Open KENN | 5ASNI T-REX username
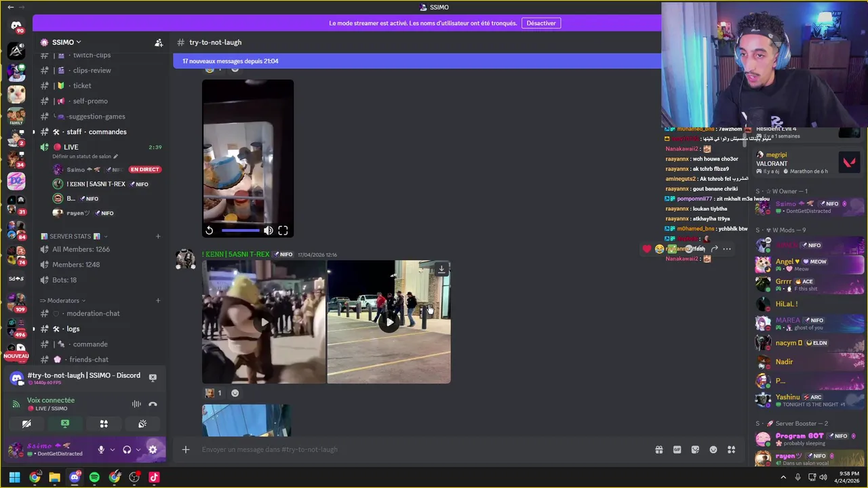868x488 pixels. coord(235,254)
